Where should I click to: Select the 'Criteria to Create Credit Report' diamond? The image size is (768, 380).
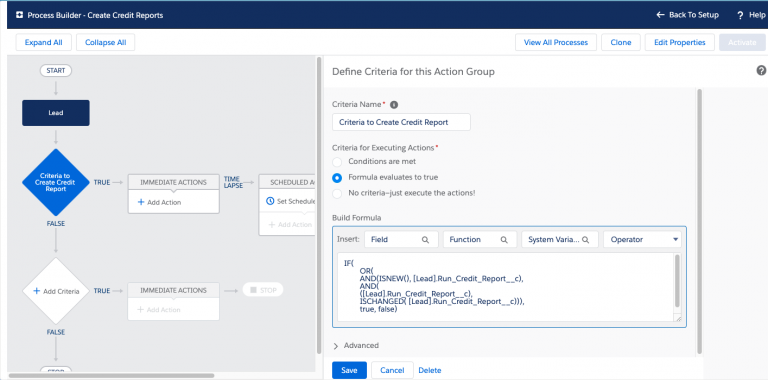(x=56, y=182)
